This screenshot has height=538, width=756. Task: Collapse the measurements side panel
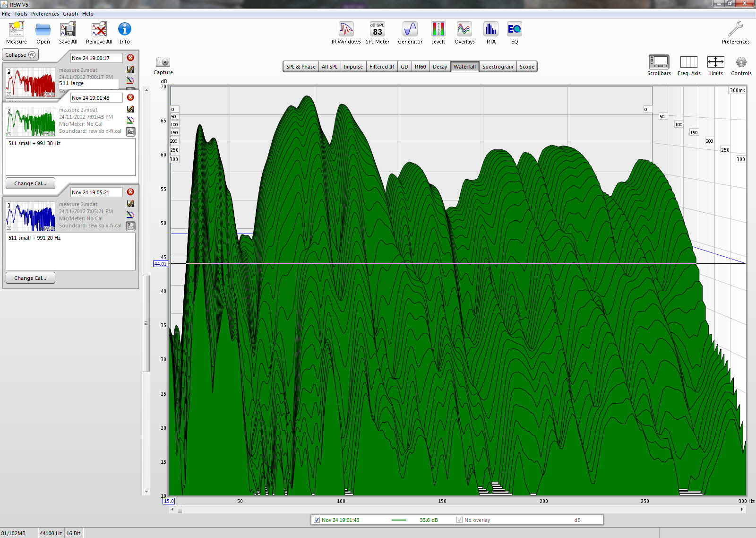pyautogui.click(x=20, y=55)
